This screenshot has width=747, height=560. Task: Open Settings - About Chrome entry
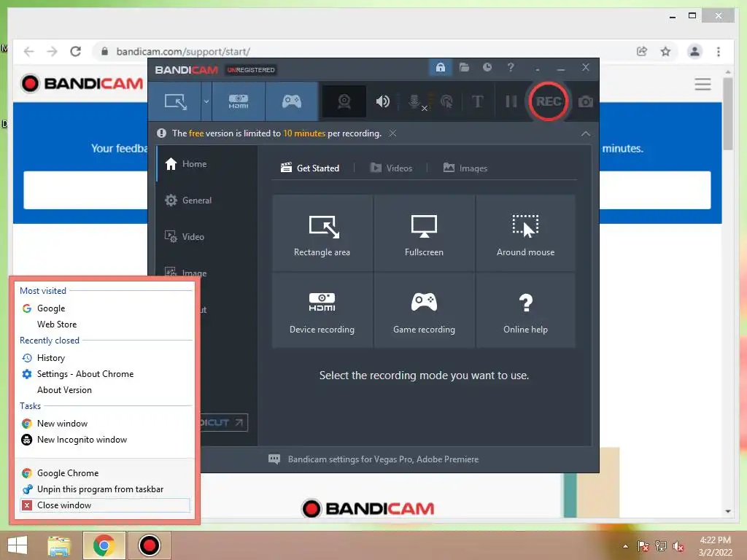coord(105,374)
